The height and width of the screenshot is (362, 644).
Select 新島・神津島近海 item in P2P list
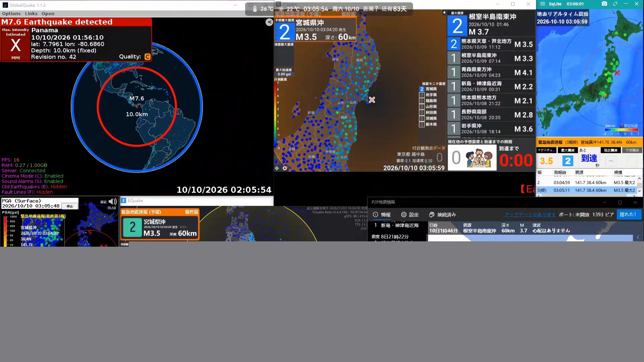coord(397,225)
